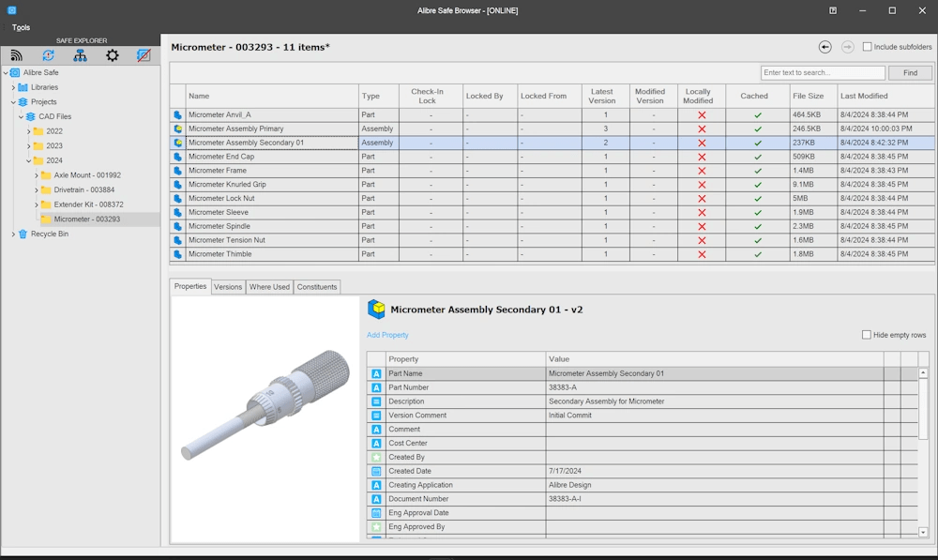The width and height of the screenshot is (938, 560).
Task: Open the hierarchy tree view icon
Action: click(81, 55)
